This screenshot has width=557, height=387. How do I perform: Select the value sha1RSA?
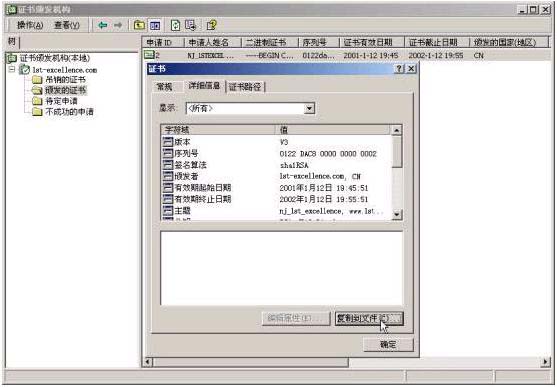pos(294,165)
